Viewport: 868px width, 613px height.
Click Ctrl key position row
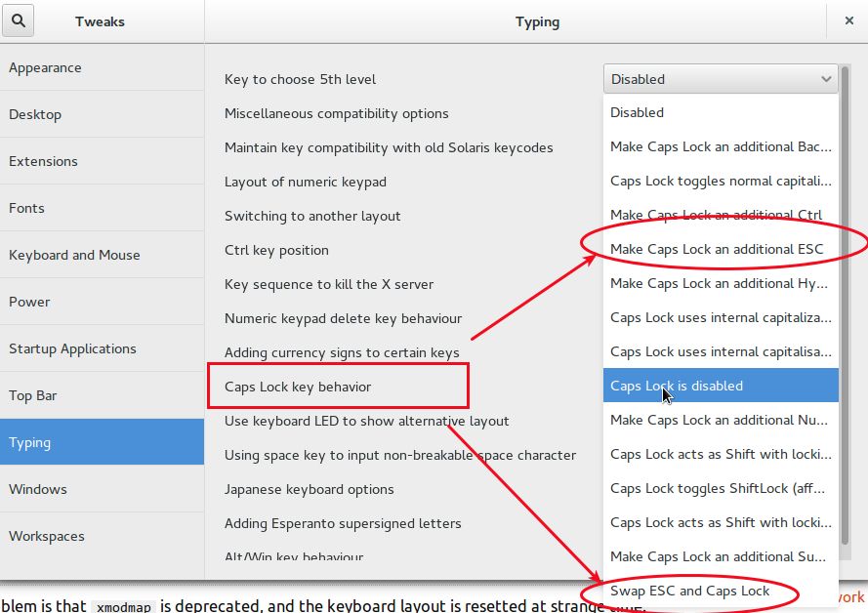click(276, 250)
